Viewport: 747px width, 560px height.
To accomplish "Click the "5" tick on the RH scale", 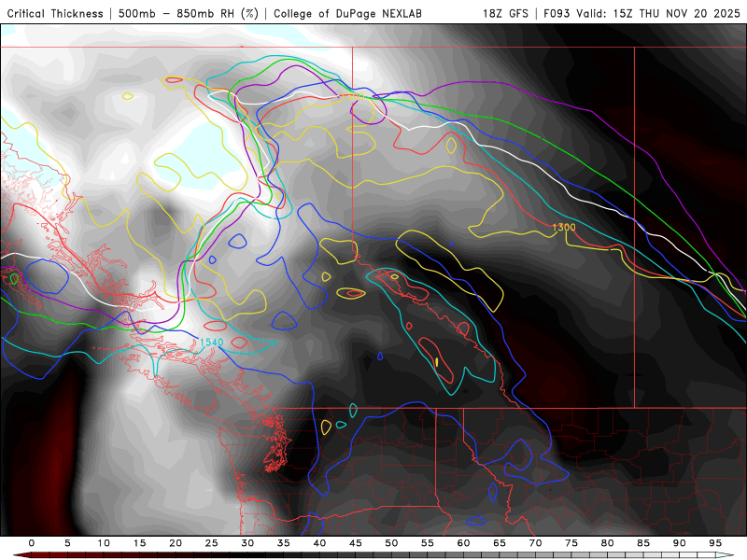I will click(x=67, y=543).
